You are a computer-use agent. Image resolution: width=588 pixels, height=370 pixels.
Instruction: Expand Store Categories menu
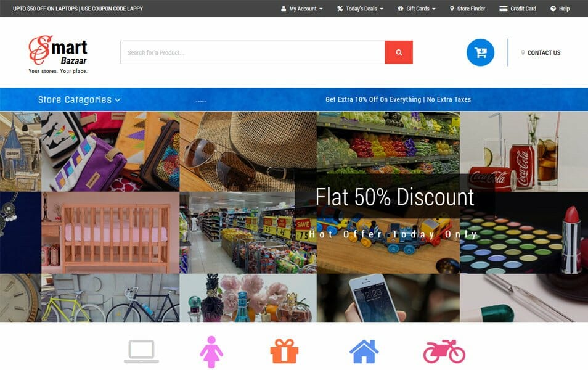pos(79,99)
